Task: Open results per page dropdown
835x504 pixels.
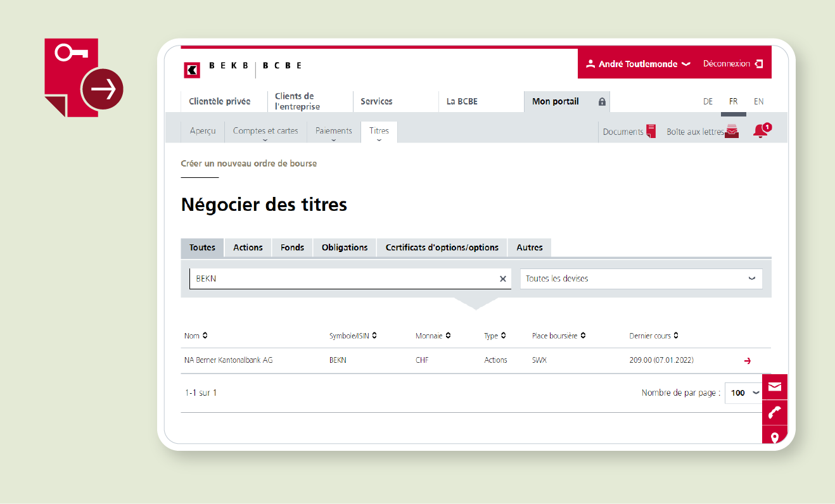Action: (743, 393)
